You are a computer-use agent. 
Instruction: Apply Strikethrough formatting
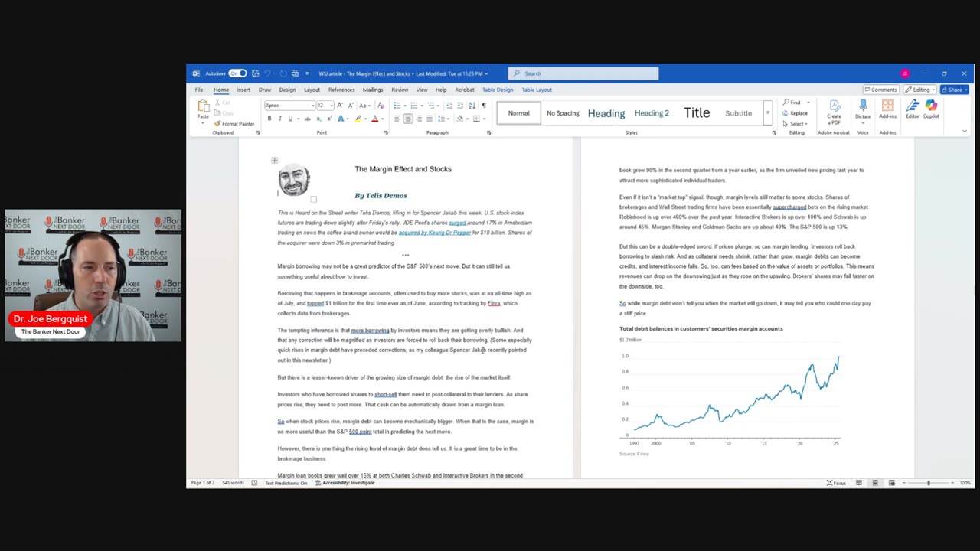click(x=308, y=119)
